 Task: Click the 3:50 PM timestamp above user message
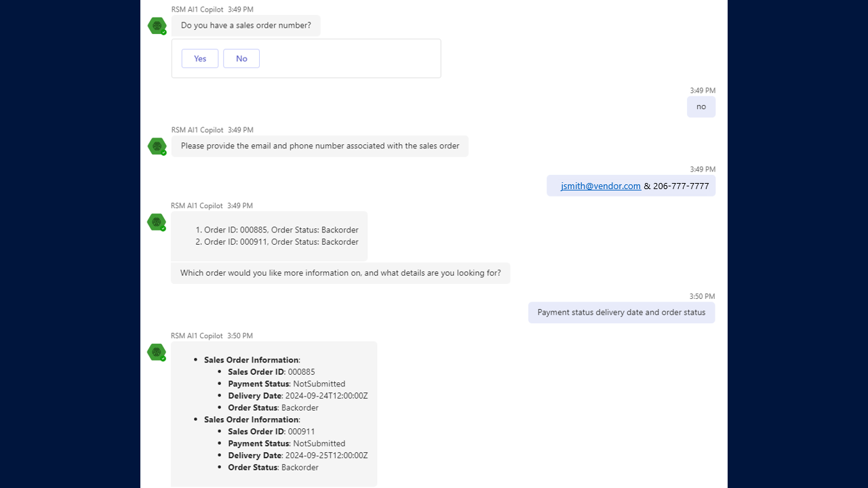point(702,296)
